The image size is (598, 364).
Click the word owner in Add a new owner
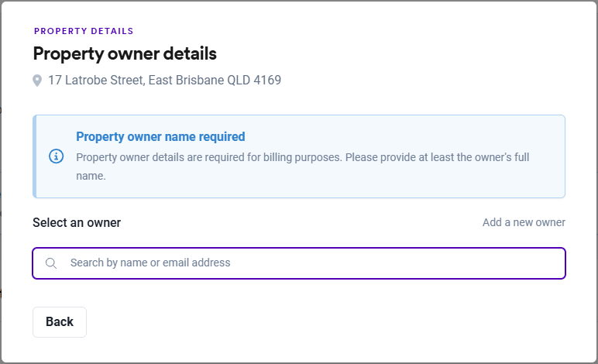[x=550, y=222]
